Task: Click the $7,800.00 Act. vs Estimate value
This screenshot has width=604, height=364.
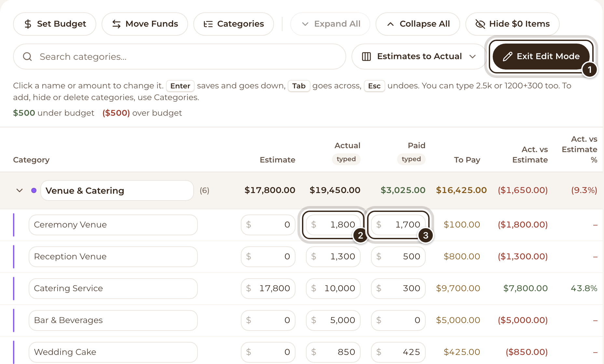Action: coord(526,289)
